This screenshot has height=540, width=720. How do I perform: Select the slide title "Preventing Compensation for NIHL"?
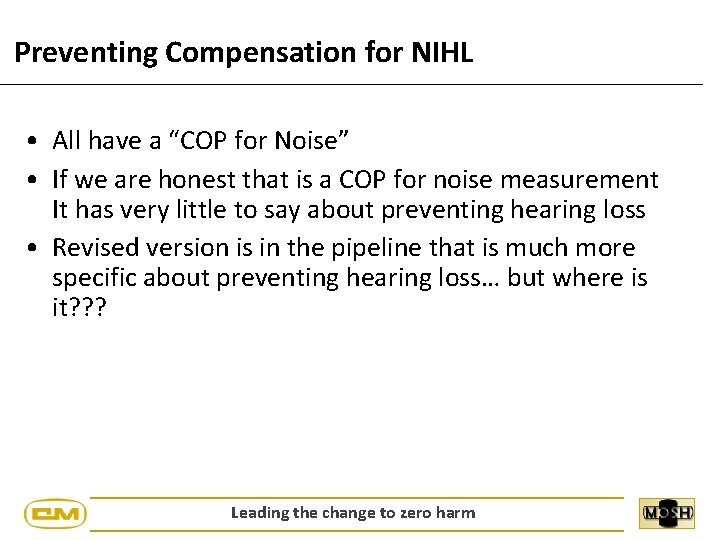point(244,53)
